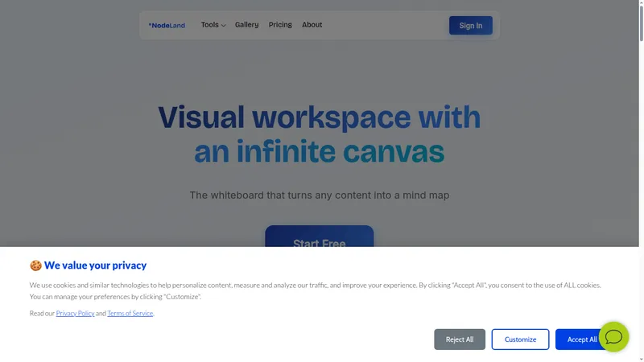Click the NodeLand logo
The height and width of the screenshot is (362, 644).
coord(167,26)
